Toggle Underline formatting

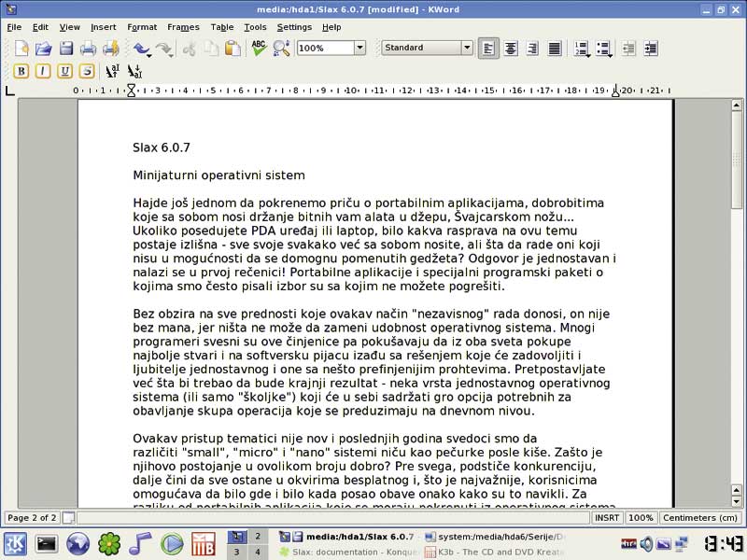tap(64, 72)
